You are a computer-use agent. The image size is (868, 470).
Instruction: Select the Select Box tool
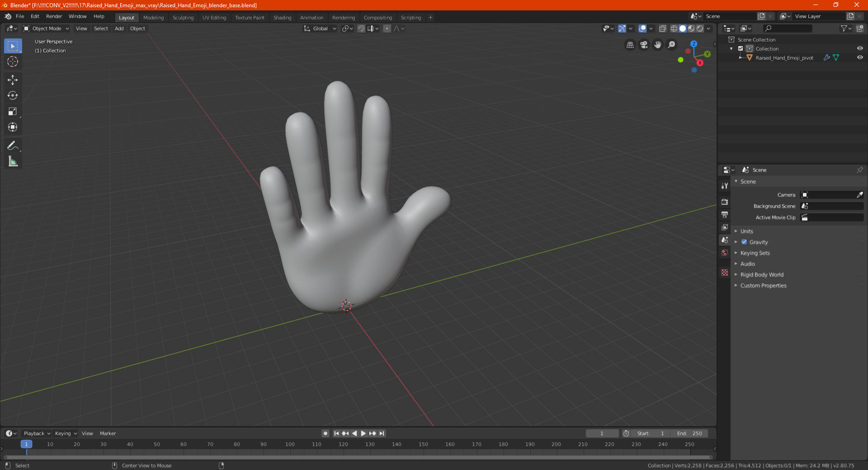point(13,46)
